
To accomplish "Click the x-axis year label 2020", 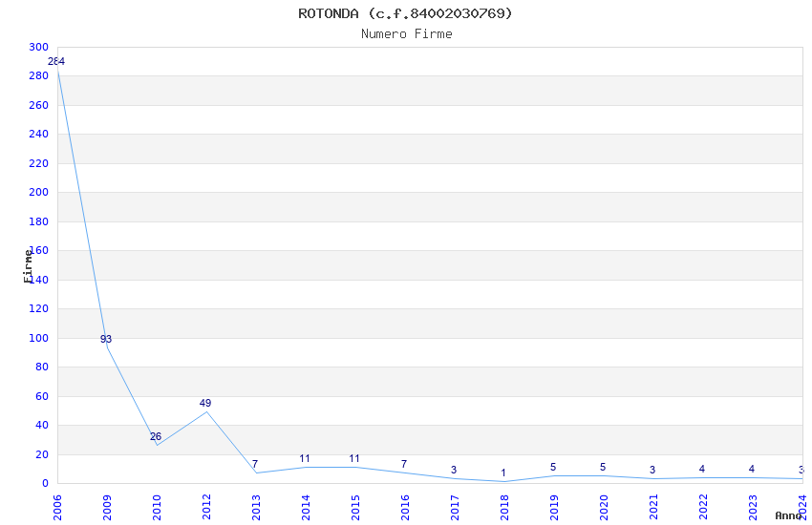I will [605, 508].
